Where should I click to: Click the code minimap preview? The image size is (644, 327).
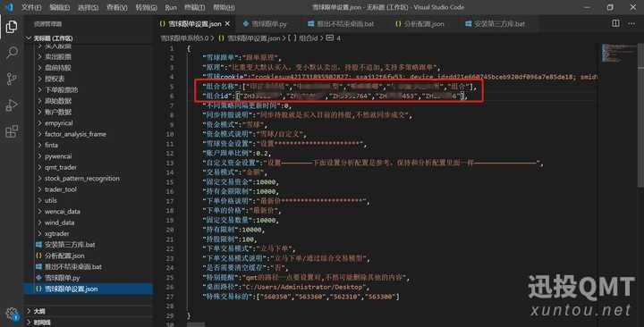tap(619, 53)
